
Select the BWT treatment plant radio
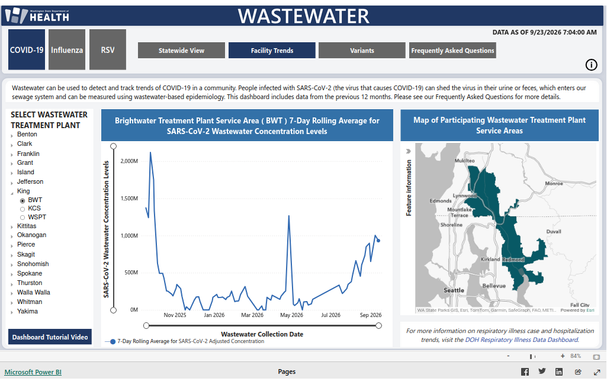22,200
